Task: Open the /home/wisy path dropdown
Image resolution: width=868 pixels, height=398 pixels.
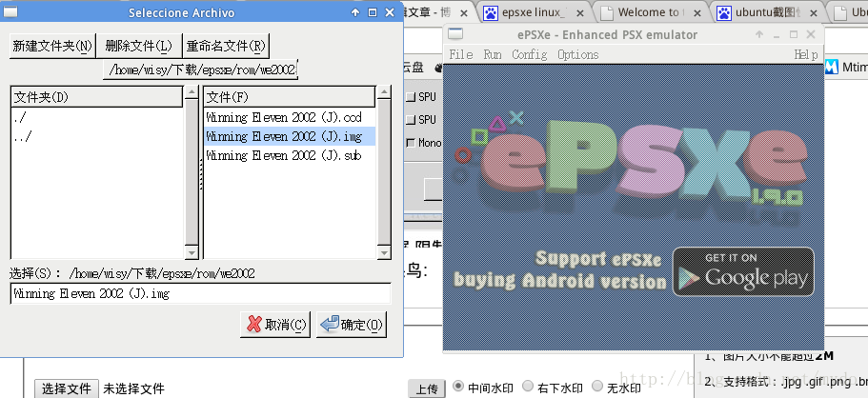Action: pyautogui.click(x=200, y=70)
